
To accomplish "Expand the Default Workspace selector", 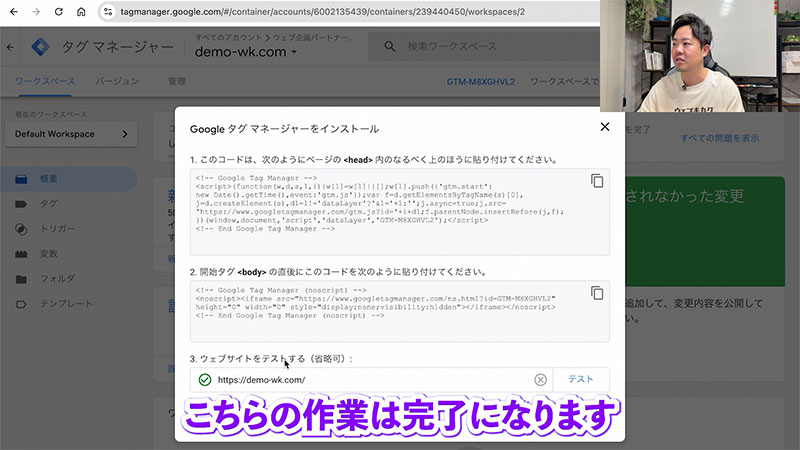I will click(71, 134).
